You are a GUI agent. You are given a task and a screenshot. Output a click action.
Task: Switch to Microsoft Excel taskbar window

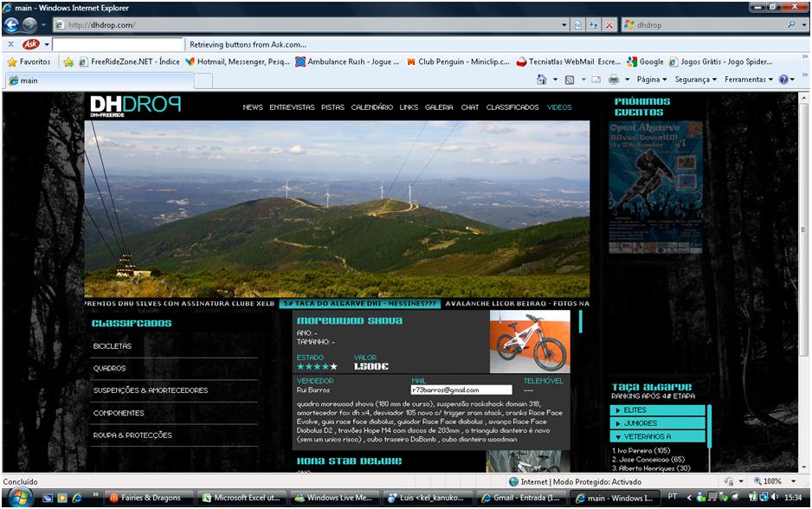pyautogui.click(x=242, y=498)
